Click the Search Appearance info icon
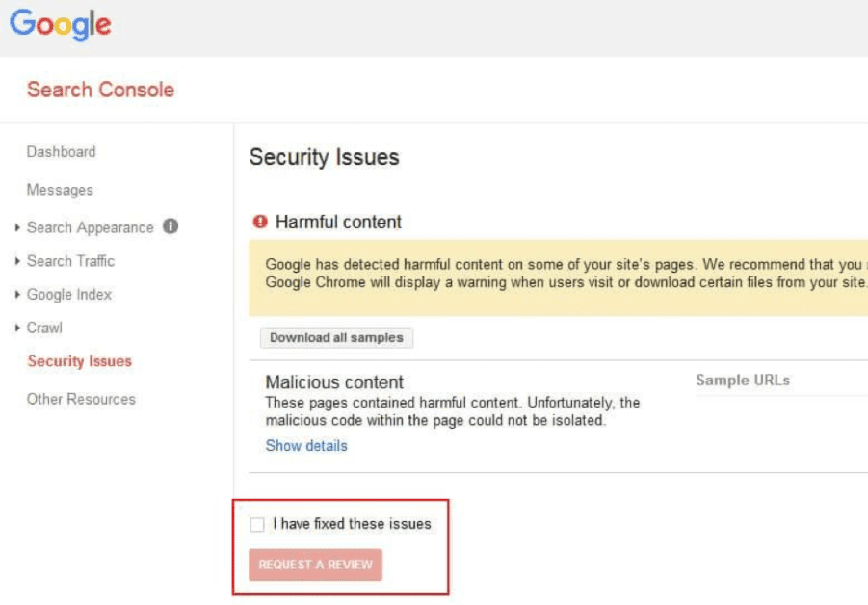868x605 pixels. (171, 227)
